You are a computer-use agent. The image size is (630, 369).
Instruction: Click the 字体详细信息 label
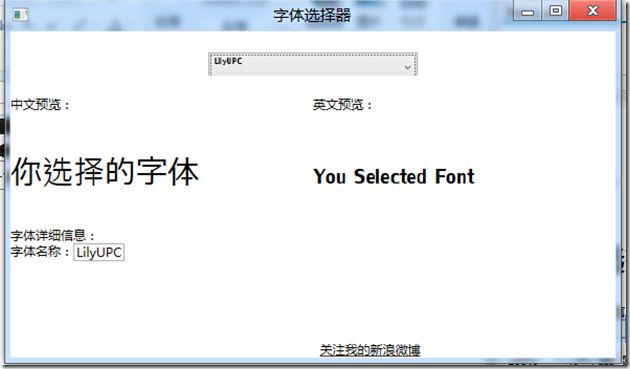pos(53,235)
